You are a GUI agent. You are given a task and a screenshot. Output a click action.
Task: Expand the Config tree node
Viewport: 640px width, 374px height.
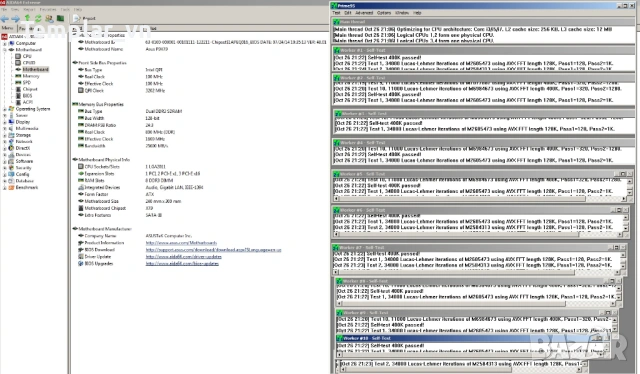[x=4, y=174]
